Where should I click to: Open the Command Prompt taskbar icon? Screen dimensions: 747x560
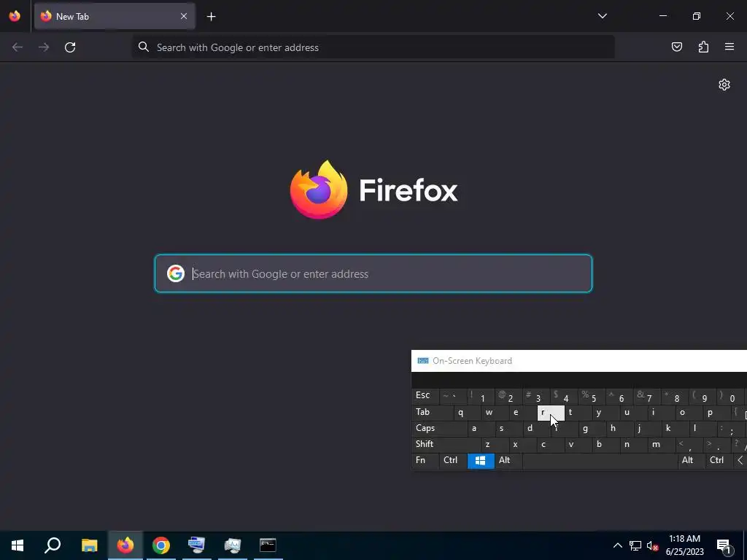[268, 545]
